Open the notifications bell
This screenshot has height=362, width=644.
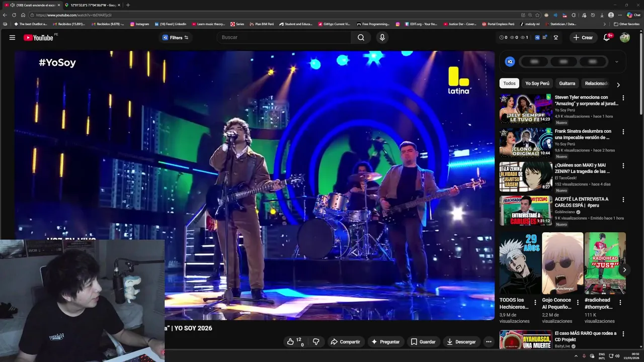pyautogui.click(x=607, y=37)
